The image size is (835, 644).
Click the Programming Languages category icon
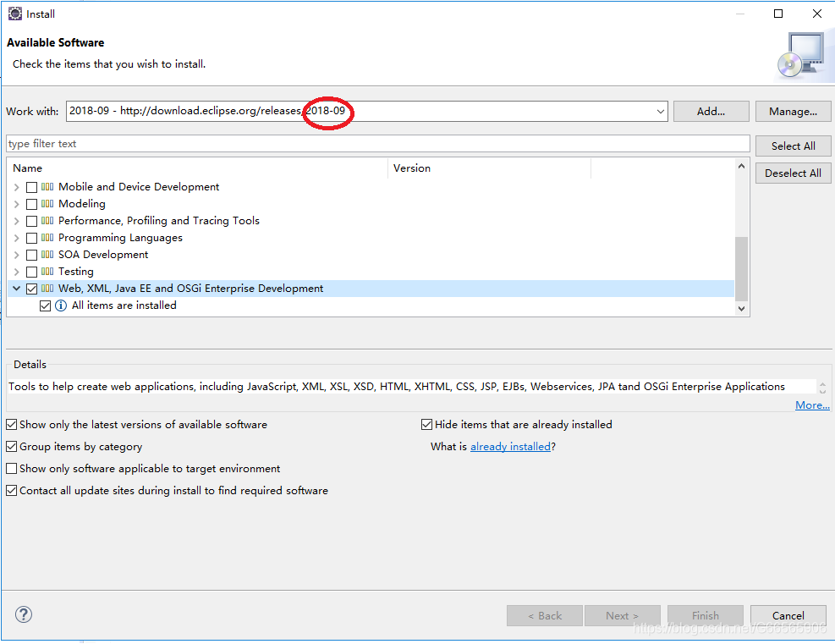pyautogui.click(x=47, y=238)
